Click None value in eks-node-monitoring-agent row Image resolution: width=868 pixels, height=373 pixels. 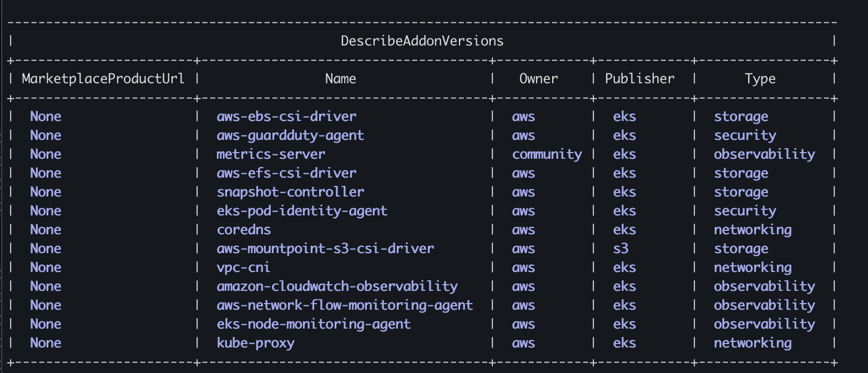46,324
